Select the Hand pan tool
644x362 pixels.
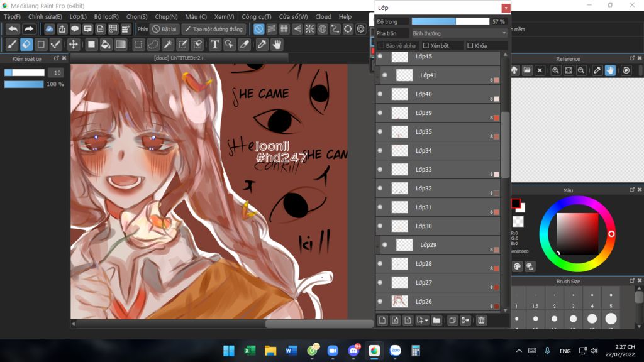click(x=277, y=45)
